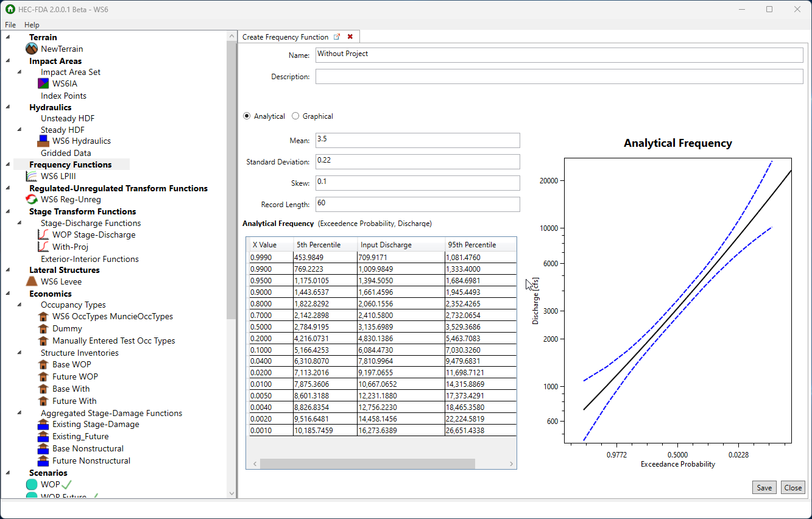Image resolution: width=812 pixels, height=519 pixels.
Task: Click the Name input field
Action: tap(559, 55)
